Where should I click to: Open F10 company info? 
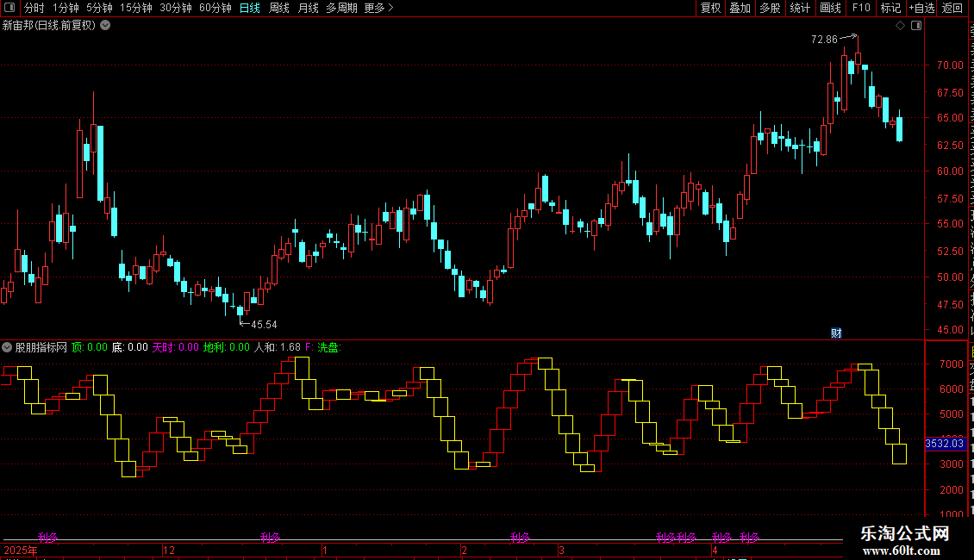point(861,8)
